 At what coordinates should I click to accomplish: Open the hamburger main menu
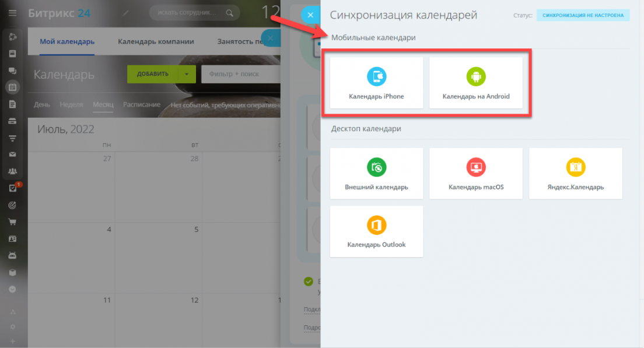[13, 13]
